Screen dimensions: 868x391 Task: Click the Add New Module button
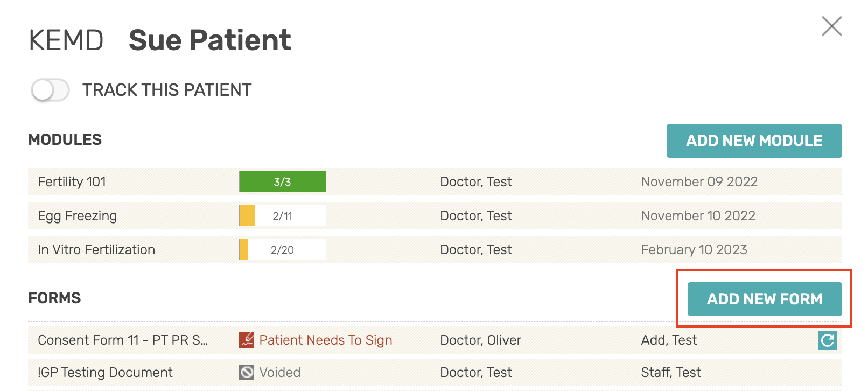(x=754, y=141)
